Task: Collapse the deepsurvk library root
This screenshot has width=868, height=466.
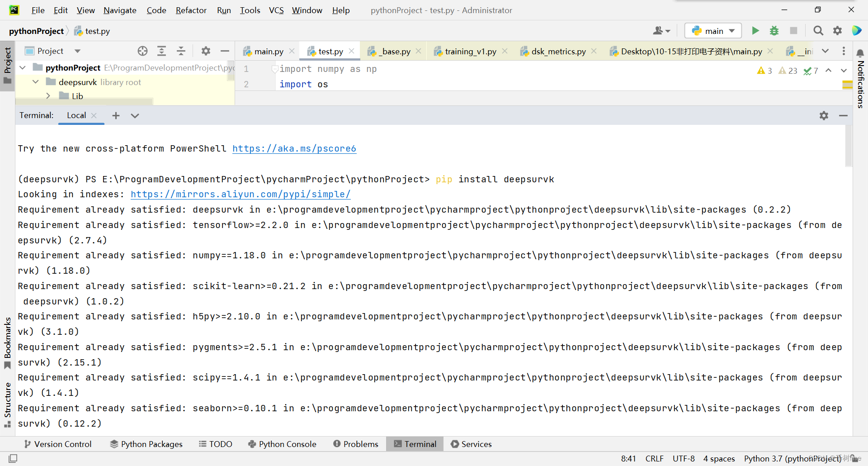Action: (x=36, y=82)
